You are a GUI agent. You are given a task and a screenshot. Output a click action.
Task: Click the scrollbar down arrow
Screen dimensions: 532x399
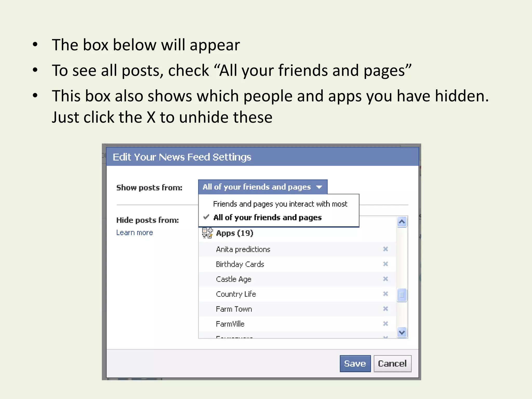(402, 332)
